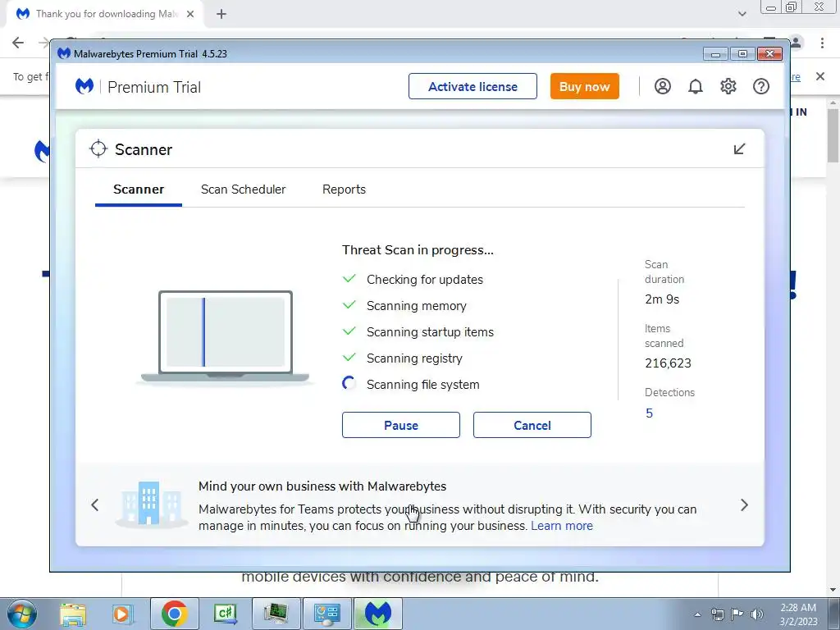Screen dimensions: 840x630
Task: Click the Activate license button
Action: click(x=472, y=86)
